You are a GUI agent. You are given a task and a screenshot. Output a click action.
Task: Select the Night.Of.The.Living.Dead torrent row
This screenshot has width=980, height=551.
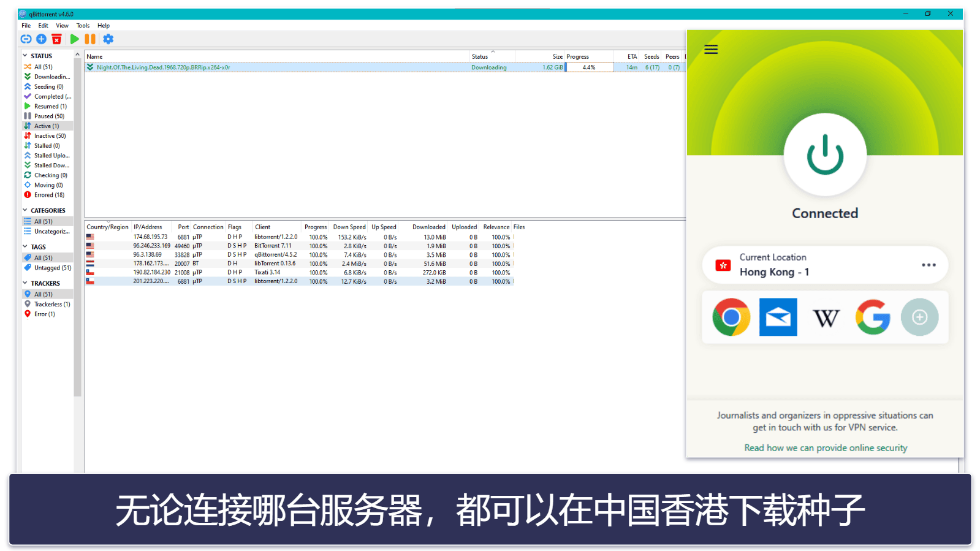point(385,67)
